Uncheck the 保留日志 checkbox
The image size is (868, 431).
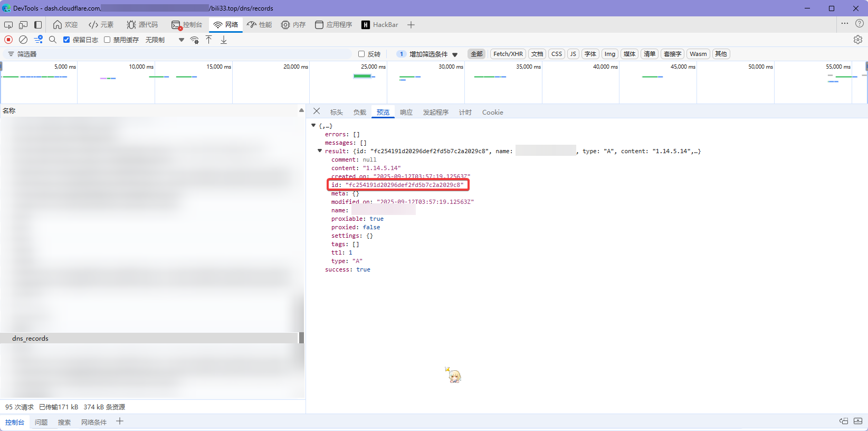(66, 40)
